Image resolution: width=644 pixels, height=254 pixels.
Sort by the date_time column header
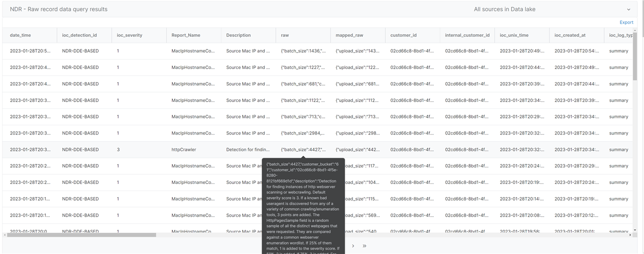click(x=20, y=35)
